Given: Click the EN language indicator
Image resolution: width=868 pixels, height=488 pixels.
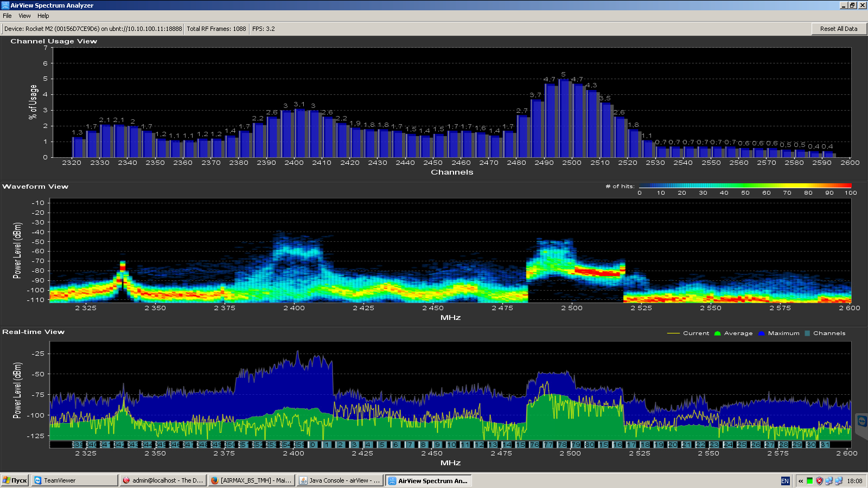Looking at the screenshot, I should 785,481.
